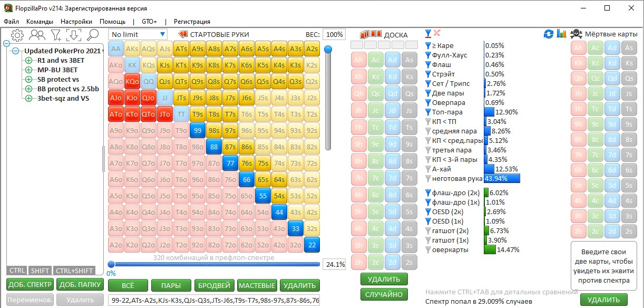The height and width of the screenshot is (308, 644).
Task: Click the import download-arrow icon
Action: 74,35
